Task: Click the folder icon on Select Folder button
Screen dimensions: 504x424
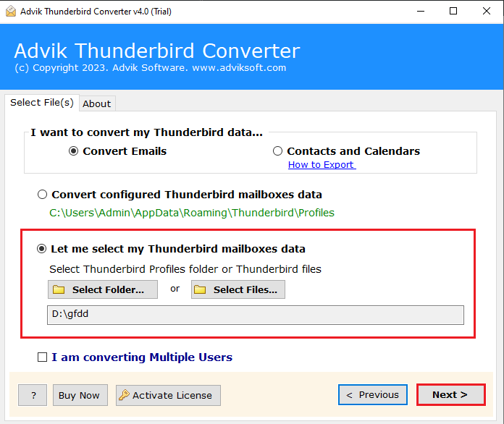Action: tap(59, 289)
